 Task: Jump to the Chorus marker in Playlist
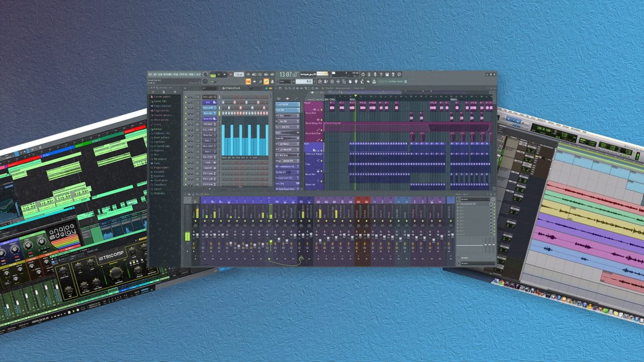(453, 99)
